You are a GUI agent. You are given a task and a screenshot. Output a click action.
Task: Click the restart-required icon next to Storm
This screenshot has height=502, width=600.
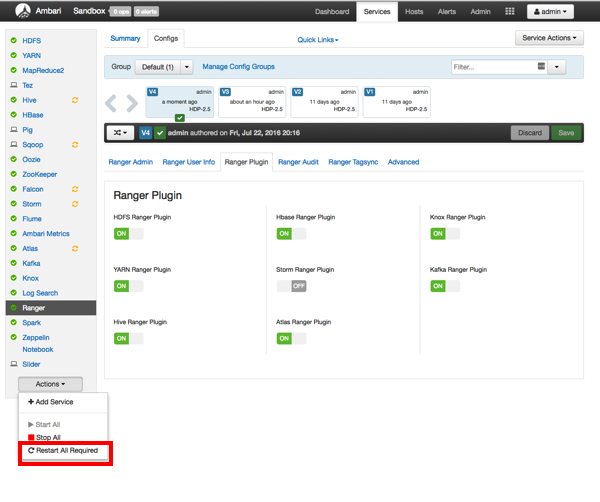coord(74,203)
